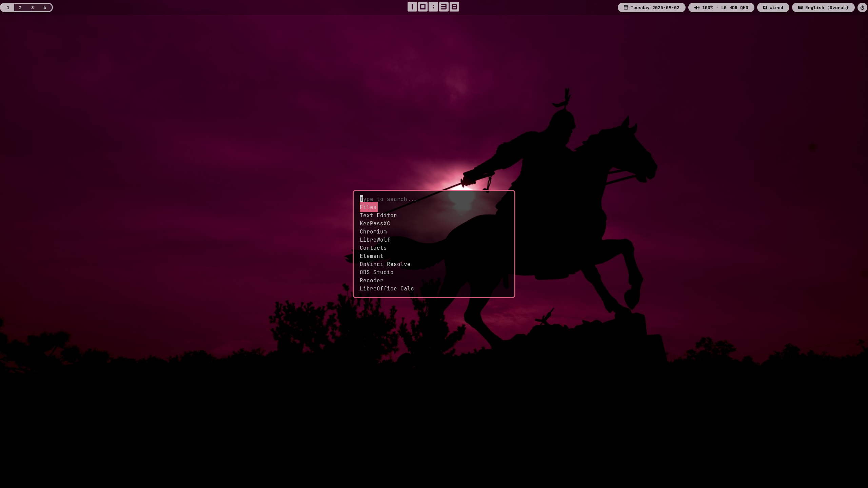Launch Text Editor from the list
This screenshot has width=868, height=488.
coord(378,216)
